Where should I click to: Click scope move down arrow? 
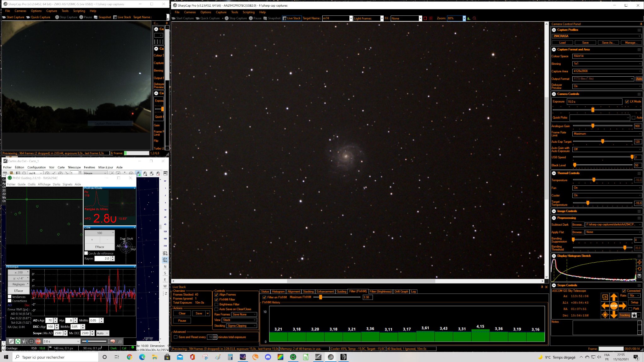point(613,315)
